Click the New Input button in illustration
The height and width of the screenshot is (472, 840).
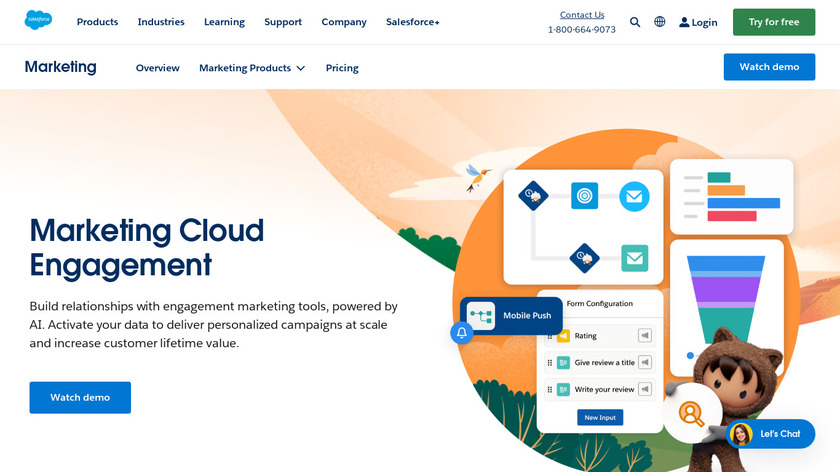click(x=600, y=417)
